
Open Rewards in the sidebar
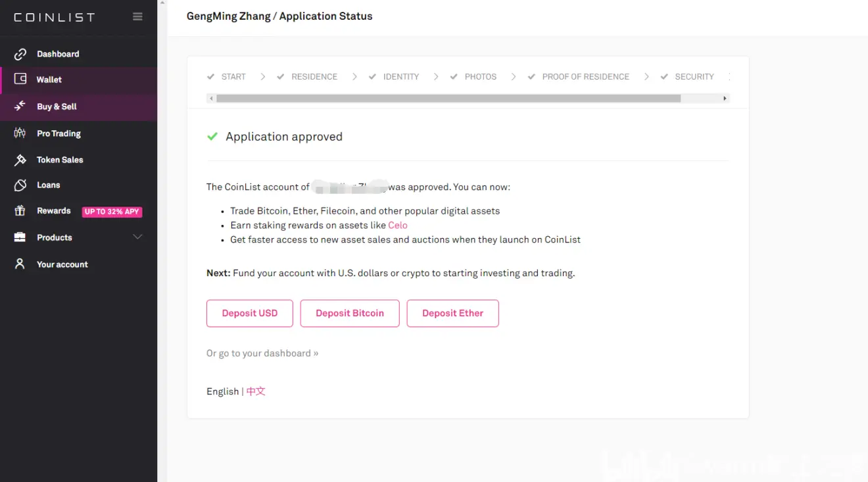click(x=54, y=210)
